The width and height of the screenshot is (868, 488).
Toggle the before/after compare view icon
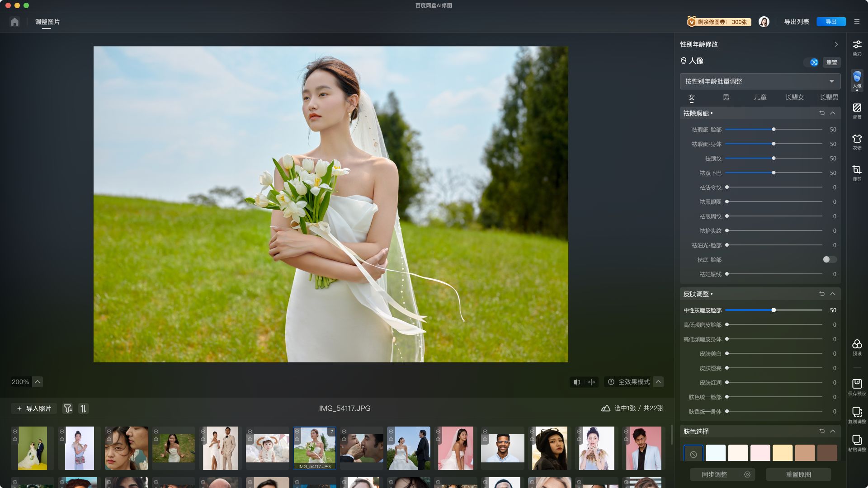(x=577, y=382)
